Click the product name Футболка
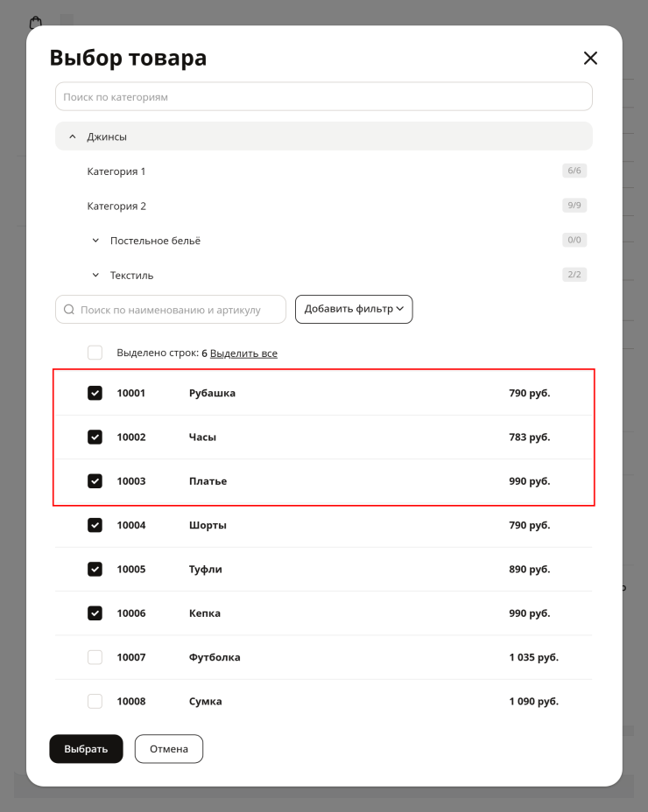Screen dimensions: 648x812 pyautogui.click(x=215, y=657)
